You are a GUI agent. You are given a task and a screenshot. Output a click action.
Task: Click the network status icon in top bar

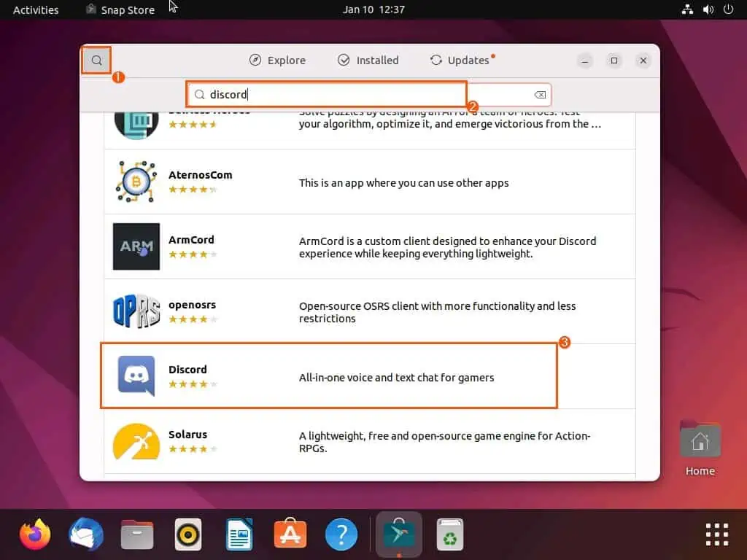coord(687,9)
